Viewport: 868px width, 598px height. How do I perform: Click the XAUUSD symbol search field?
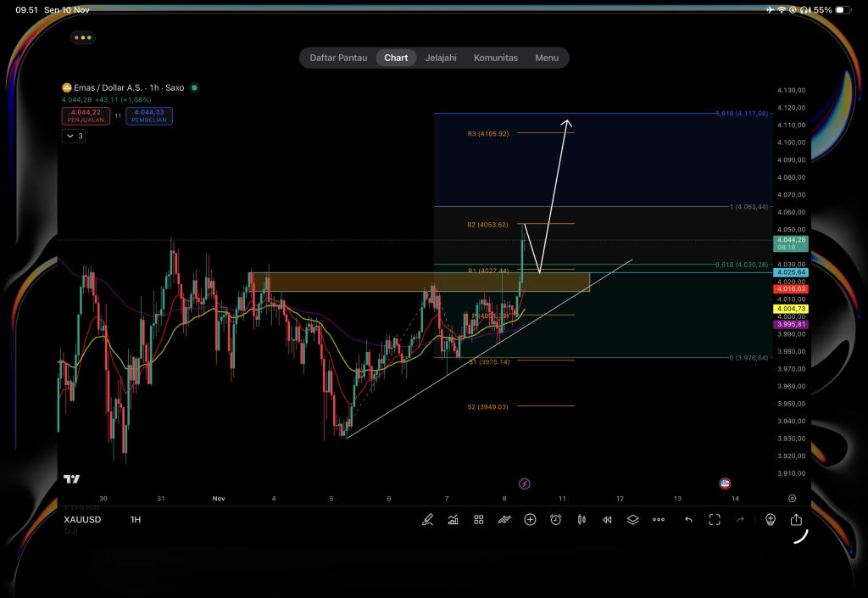(82, 519)
